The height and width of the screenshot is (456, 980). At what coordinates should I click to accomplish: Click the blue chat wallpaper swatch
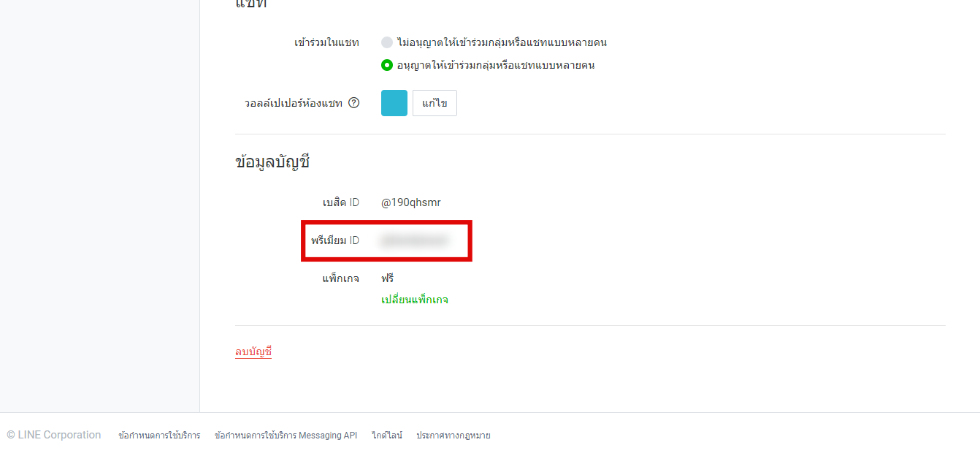394,103
